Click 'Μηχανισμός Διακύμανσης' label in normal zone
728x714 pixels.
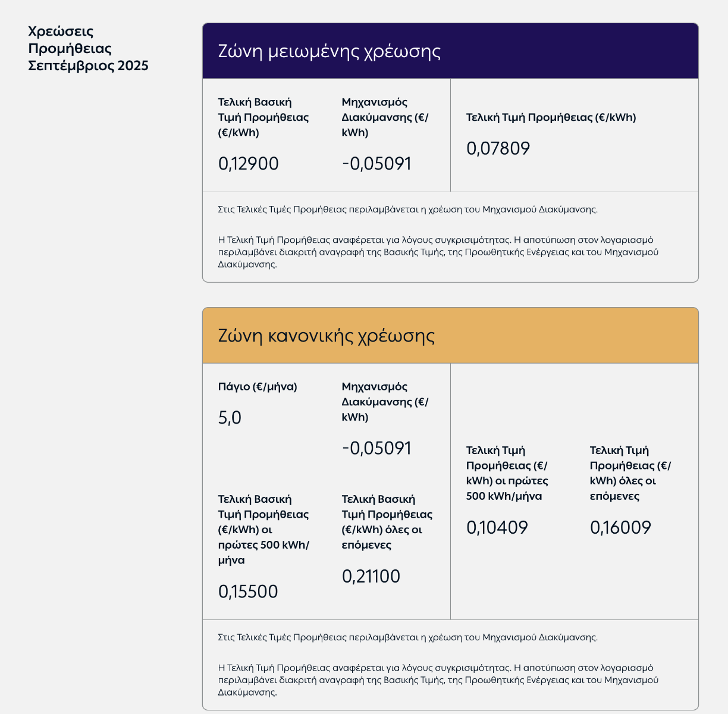tap(385, 402)
